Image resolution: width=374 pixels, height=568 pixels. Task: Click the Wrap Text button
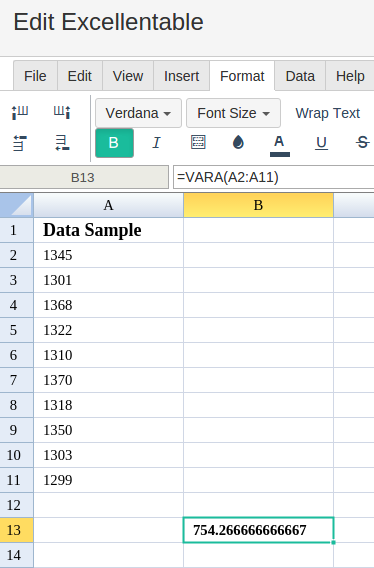[328, 113]
